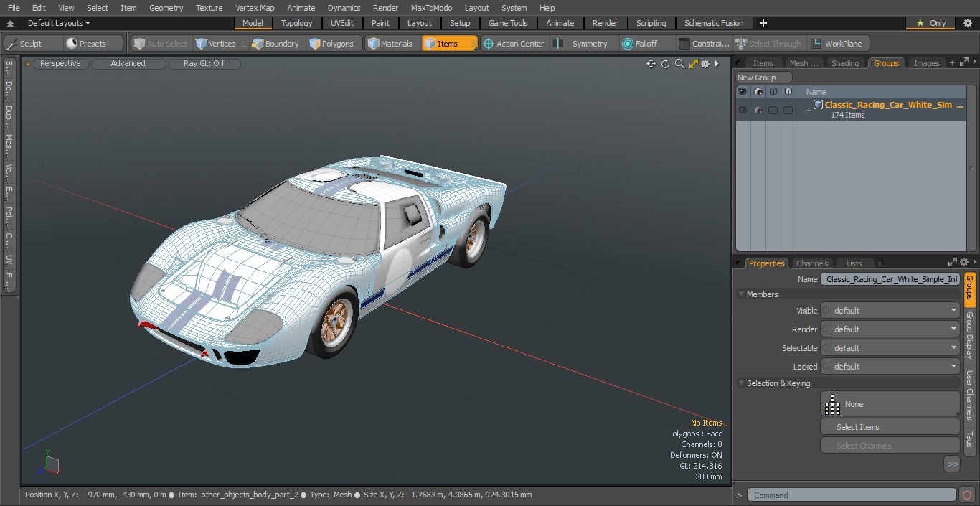This screenshot has width=980, height=506.
Task: Add a new layout tab with plus
Action: [x=763, y=23]
